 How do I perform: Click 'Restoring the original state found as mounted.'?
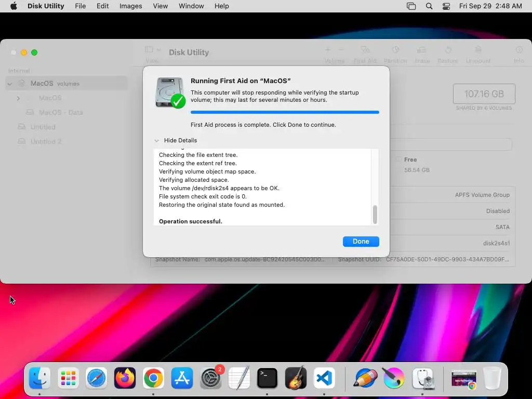point(221,205)
